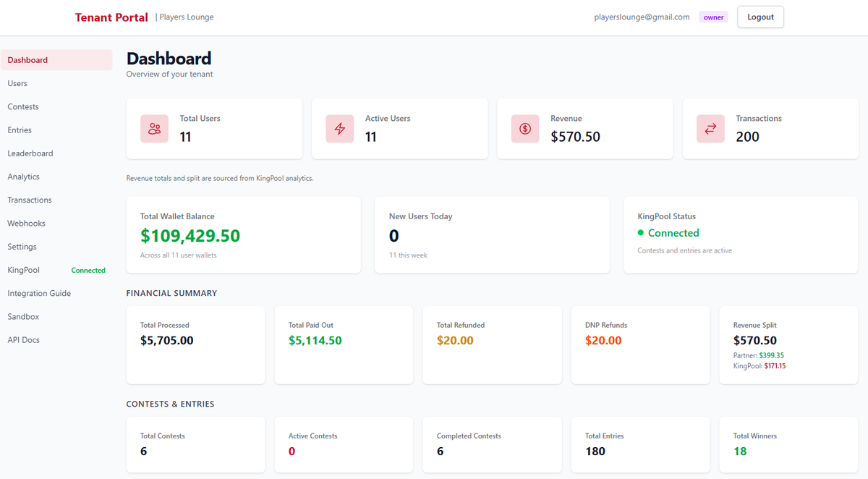This screenshot has width=868, height=479.
Task: Click the Total Paid Out $5,114.50 amount
Action: (315, 340)
